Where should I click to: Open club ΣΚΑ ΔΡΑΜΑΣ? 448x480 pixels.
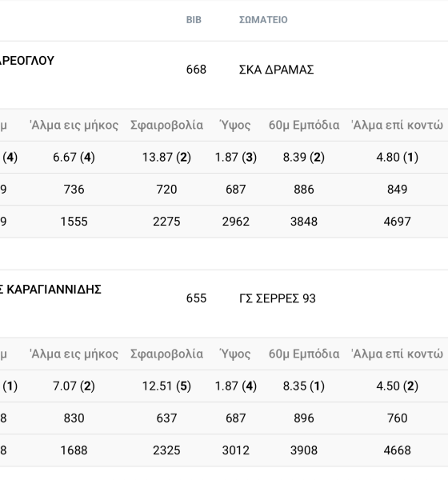[277, 70]
